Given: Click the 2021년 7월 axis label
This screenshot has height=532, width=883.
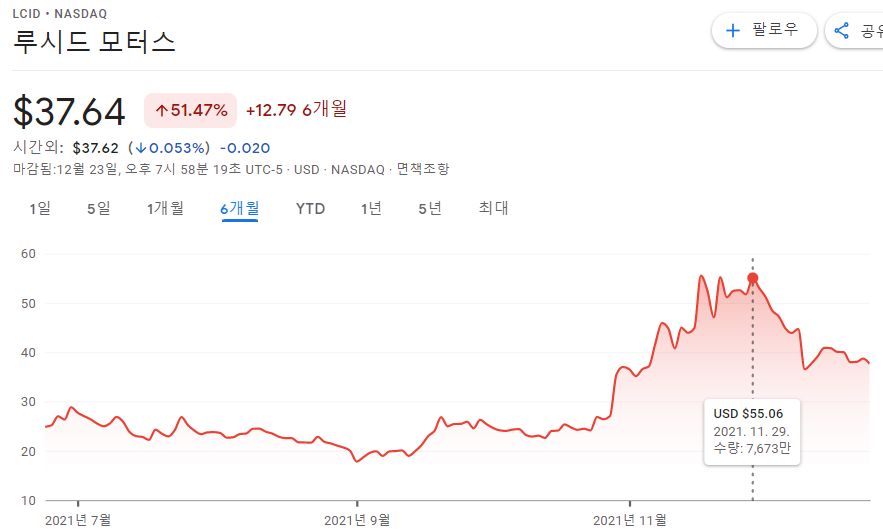Looking at the screenshot, I should click(x=78, y=520).
